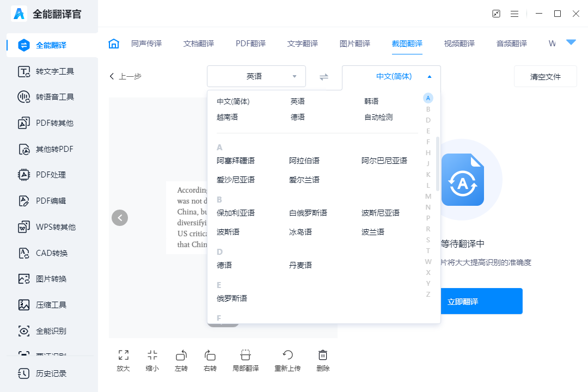The width and height of the screenshot is (588, 392).
Task: Select 波兰语 in language list
Action: (373, 232)
